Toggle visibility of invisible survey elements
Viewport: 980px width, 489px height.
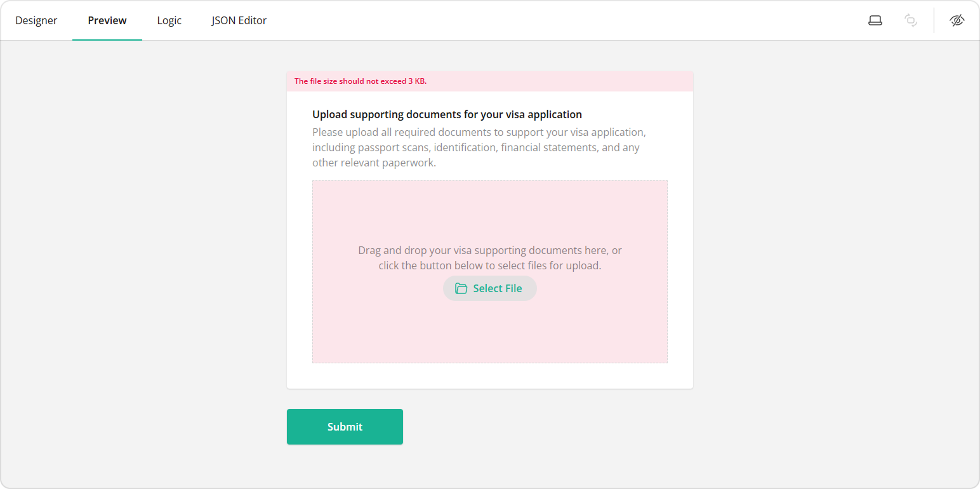pos(957,20)
